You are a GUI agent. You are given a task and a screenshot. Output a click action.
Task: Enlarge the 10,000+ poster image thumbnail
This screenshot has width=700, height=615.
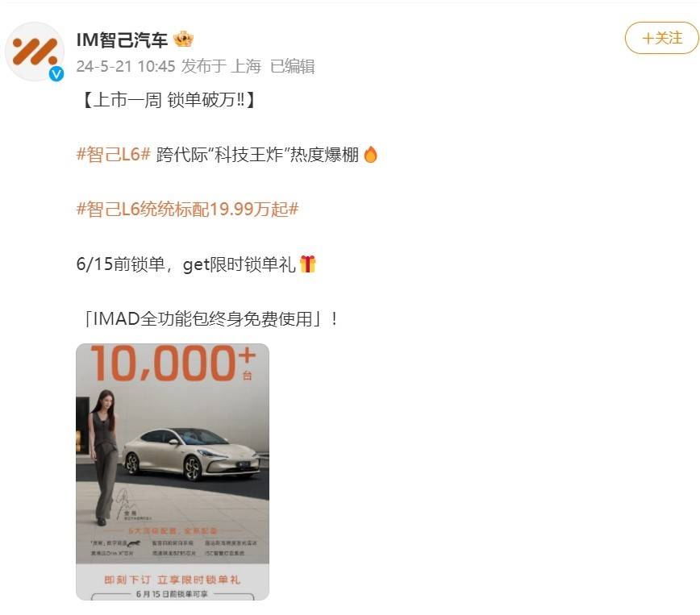click(173, 472)
